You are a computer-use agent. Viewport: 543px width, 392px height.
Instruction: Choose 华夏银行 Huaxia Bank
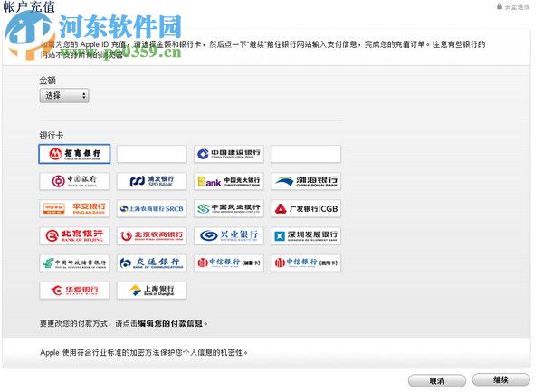(74, 291)
